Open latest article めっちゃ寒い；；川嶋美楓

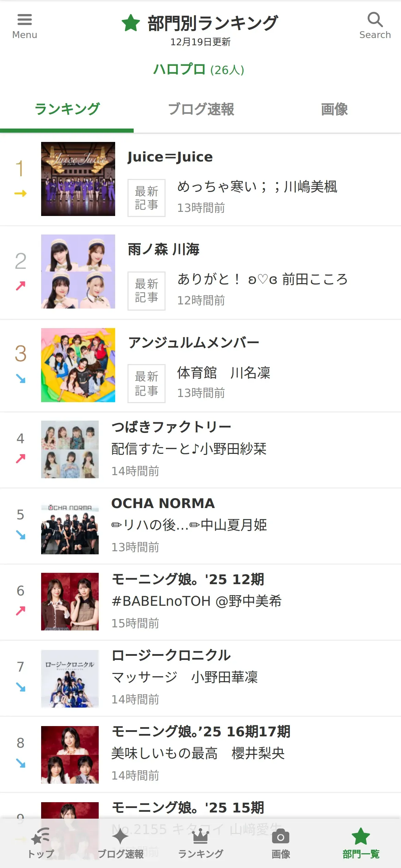pyautogui.click(x=257, y=187)
